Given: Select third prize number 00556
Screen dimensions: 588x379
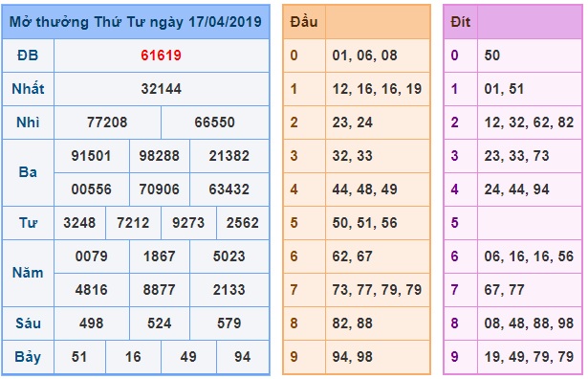Looking at the screenshot, I should tap(92, 189).
